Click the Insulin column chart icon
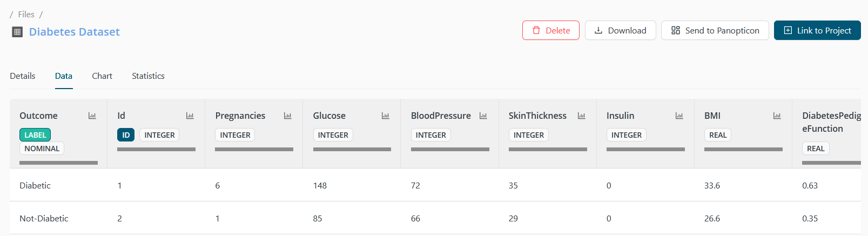Screen dimensions: 868x236 pyautogui.click(x=679, y=116)
